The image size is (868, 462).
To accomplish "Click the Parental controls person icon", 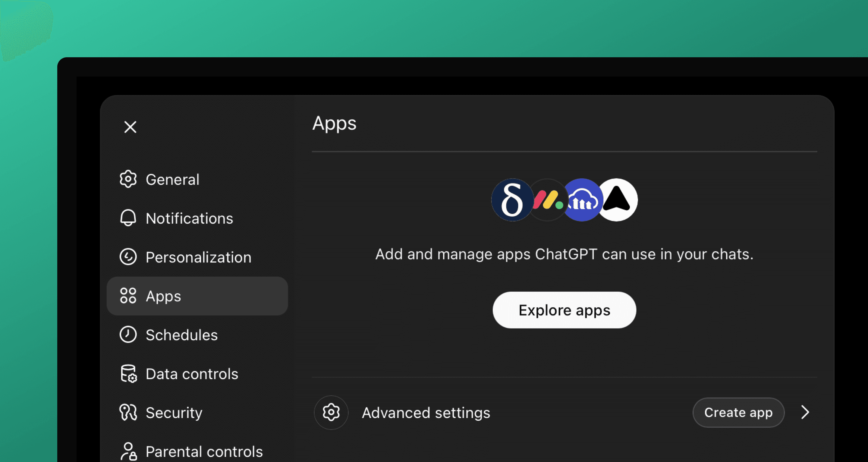I will pos(128,451).
